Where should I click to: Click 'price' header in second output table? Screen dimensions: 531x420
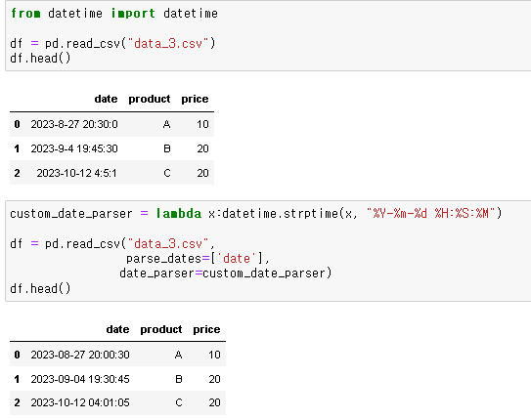point(206,329)
